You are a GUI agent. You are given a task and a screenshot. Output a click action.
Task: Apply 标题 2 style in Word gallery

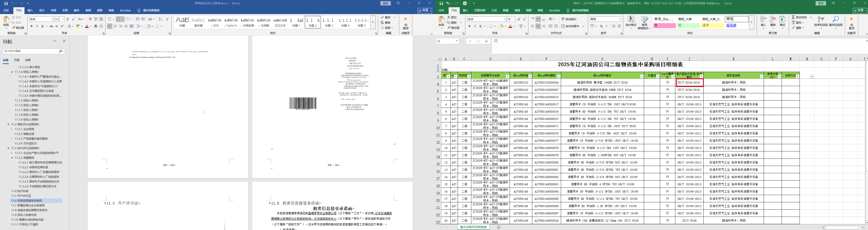[x=313, y=22]
